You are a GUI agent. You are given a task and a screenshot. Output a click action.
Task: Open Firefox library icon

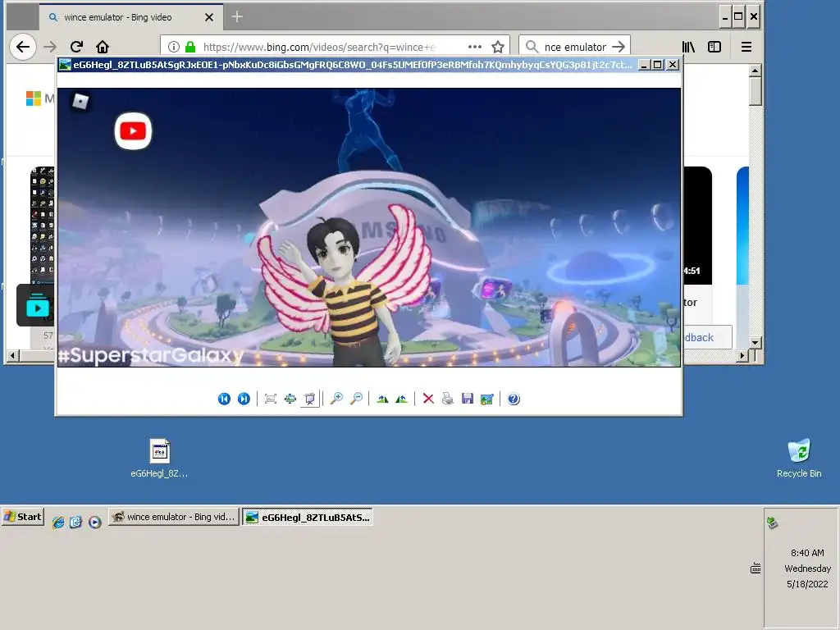688,47
